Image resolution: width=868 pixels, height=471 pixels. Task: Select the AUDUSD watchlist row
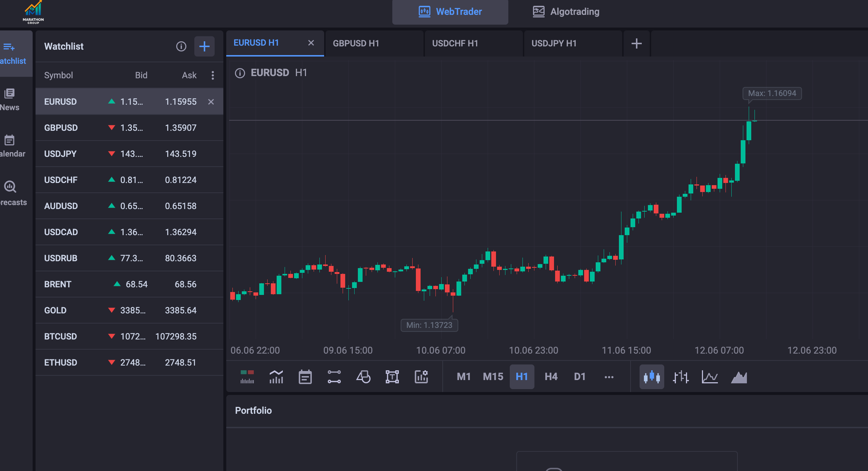click(129, 206)
